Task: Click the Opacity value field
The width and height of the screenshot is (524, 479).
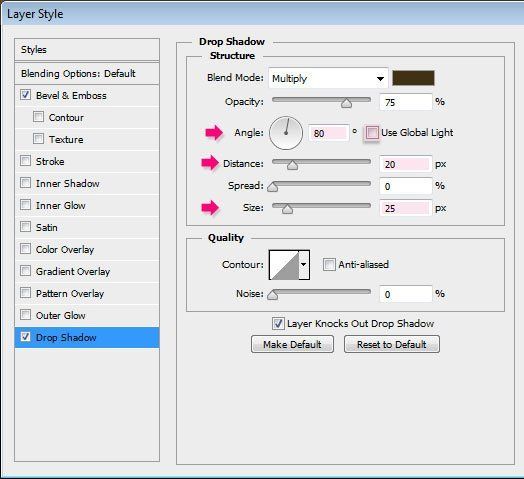Action: [406, 102]
